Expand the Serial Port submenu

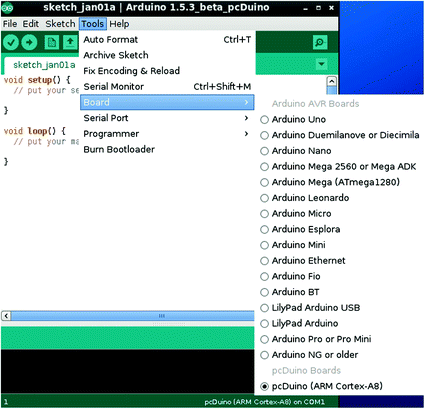click(x=167, y=118)
